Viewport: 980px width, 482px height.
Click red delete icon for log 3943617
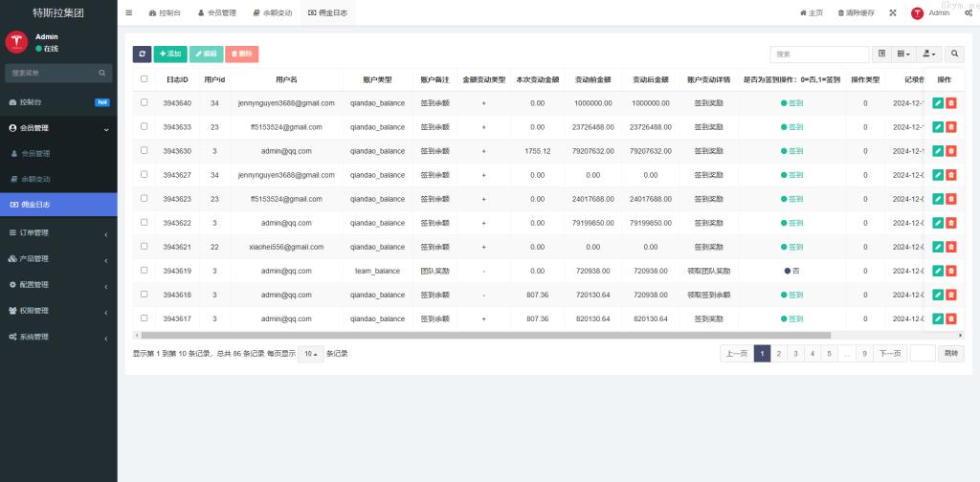(x=951, y=318)
